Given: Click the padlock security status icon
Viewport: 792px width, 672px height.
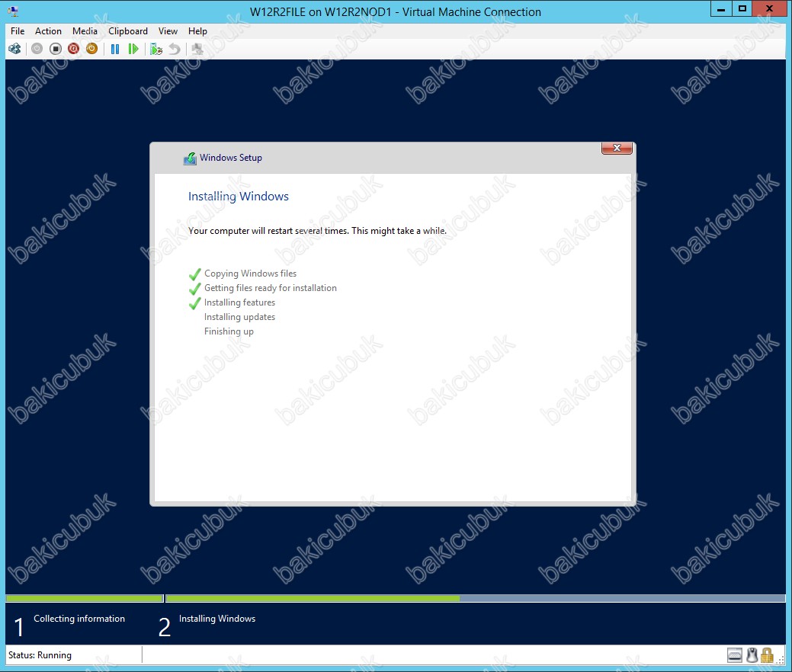Looking at the screenshot, I should pyautogui.click(x=767, y=655).
